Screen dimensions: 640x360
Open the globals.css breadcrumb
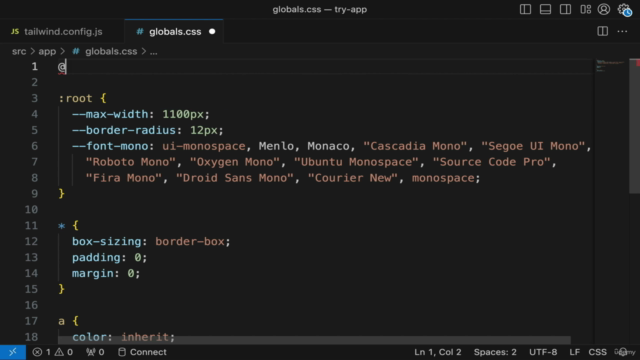[111, 51]
